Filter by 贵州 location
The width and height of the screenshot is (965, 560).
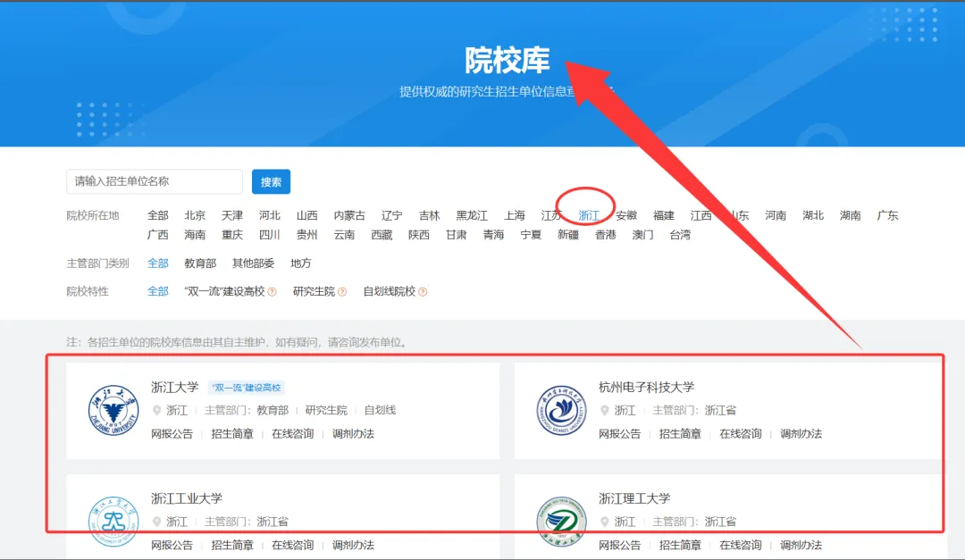coord(307,235)
